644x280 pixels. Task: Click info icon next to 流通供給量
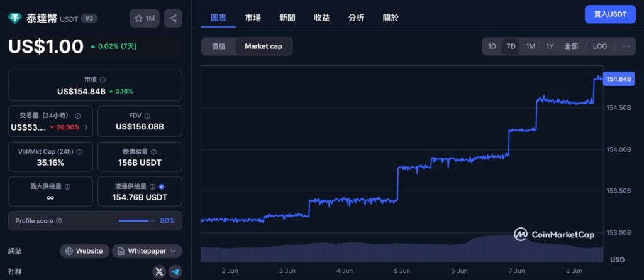pyautogui.click(x=152, y=186)
